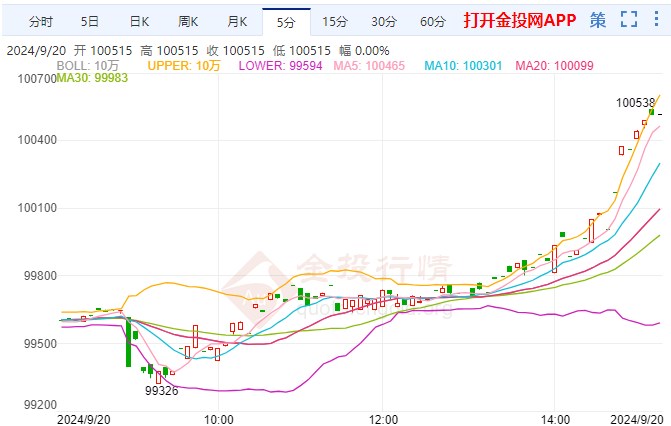
Task: Click the 12:00 time axis label
Action: pos(383,419)
